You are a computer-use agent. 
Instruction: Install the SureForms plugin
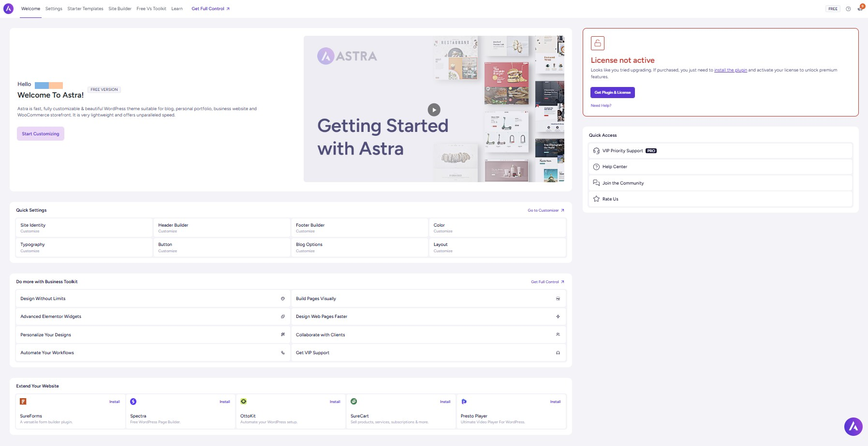[115, 402]
